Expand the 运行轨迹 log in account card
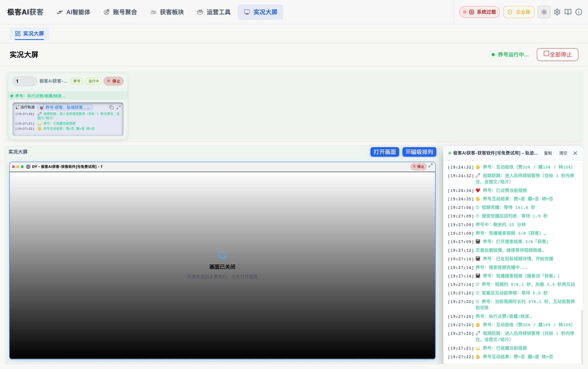 coord(119,107)
